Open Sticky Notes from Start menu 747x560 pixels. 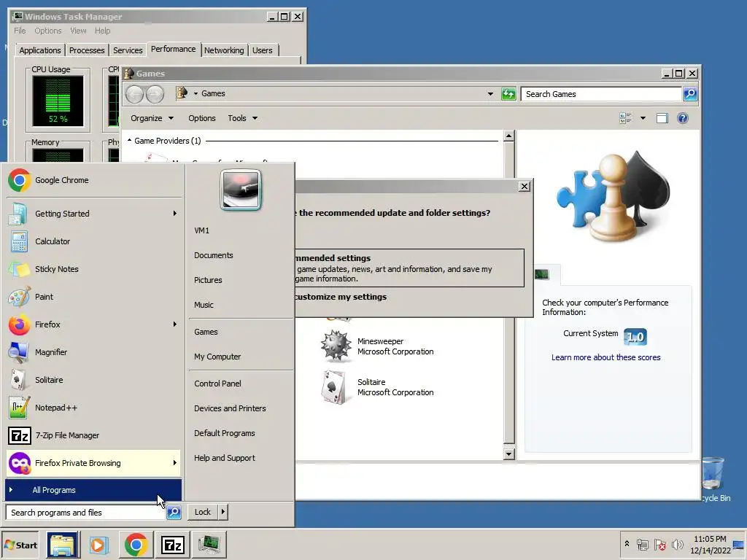click(x=94, y=269)
